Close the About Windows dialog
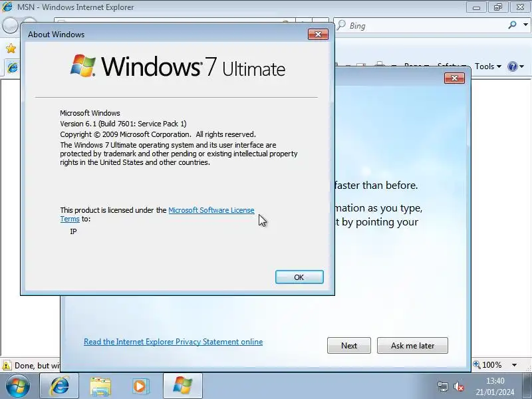This screenshot has width=532, height=399. tap(318, 35)
